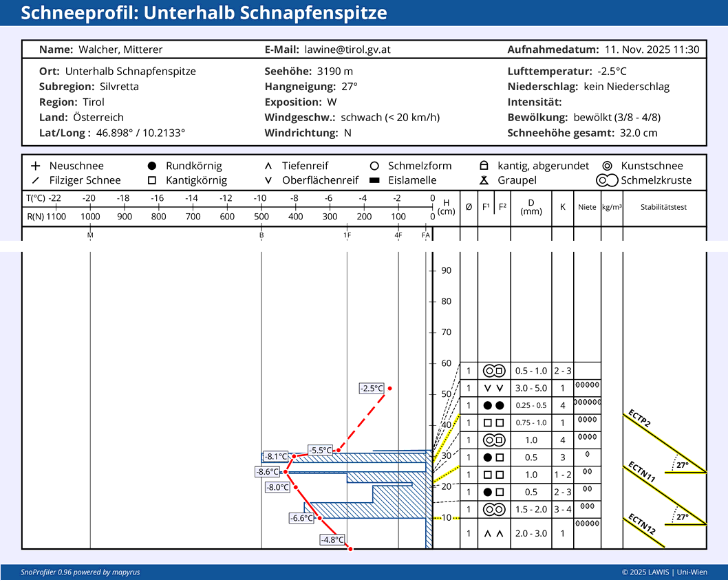
Task: Click the -2.5°C temperature point label
Action: click(x=372, y=389)
